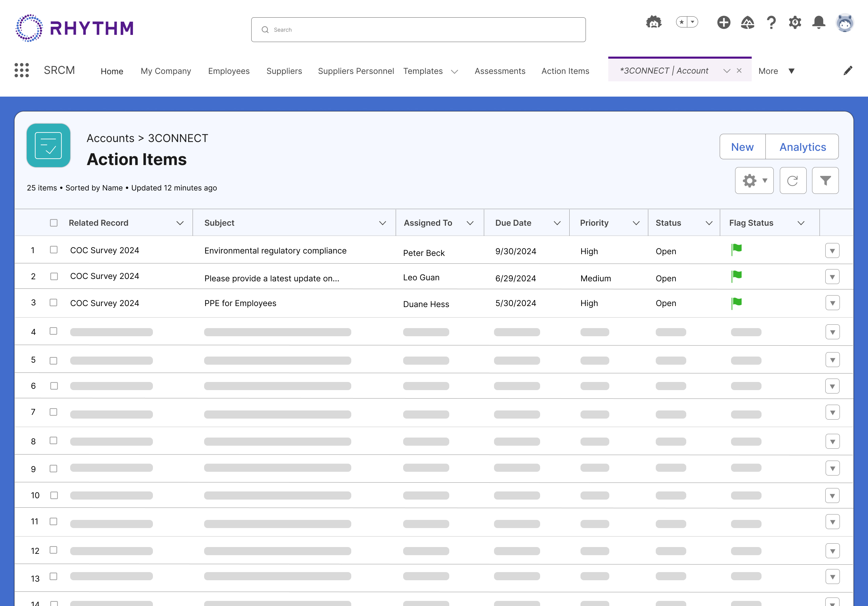Tick the checkbox for PPE for Employees row
The height and width of the screenshot is (606, 868).
(54, 303)
